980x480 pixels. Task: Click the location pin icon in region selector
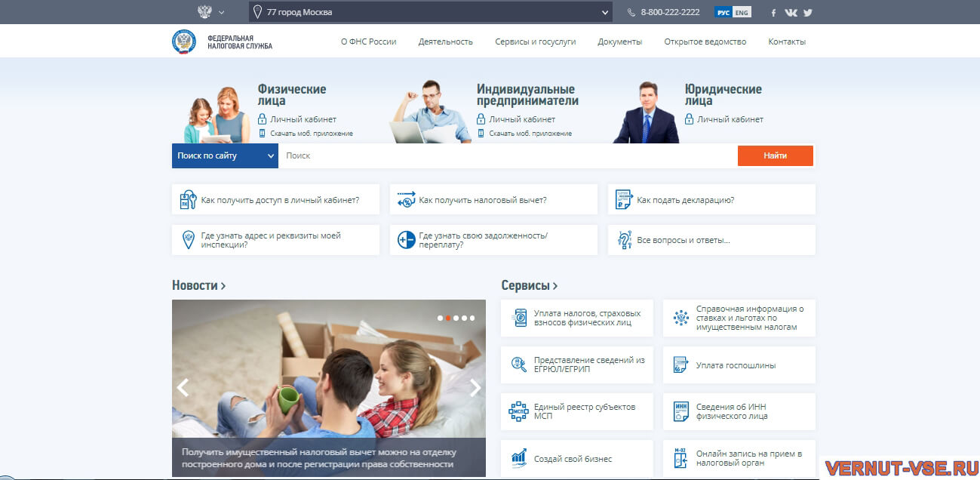(257, 12)
